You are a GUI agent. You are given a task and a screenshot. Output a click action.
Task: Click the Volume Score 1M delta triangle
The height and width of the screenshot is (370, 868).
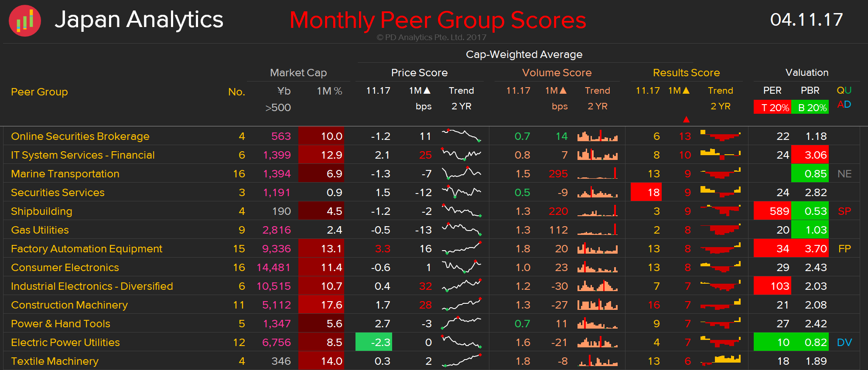pyautogui.click(x=563, y=90)
